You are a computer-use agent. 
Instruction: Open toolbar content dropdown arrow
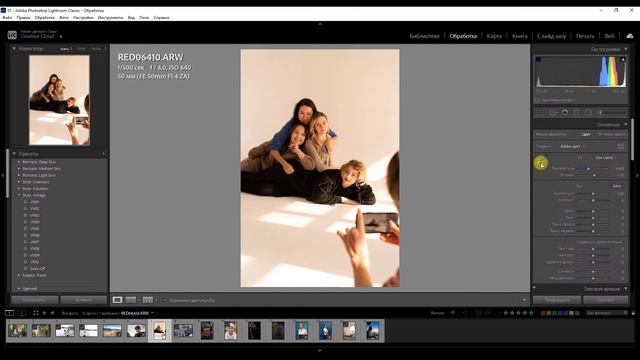[524, 300]
